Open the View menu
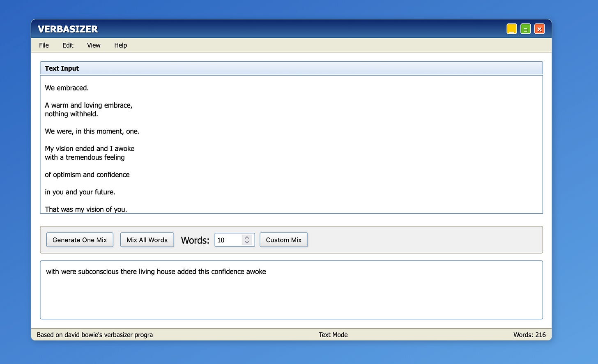 click(94, 45)
